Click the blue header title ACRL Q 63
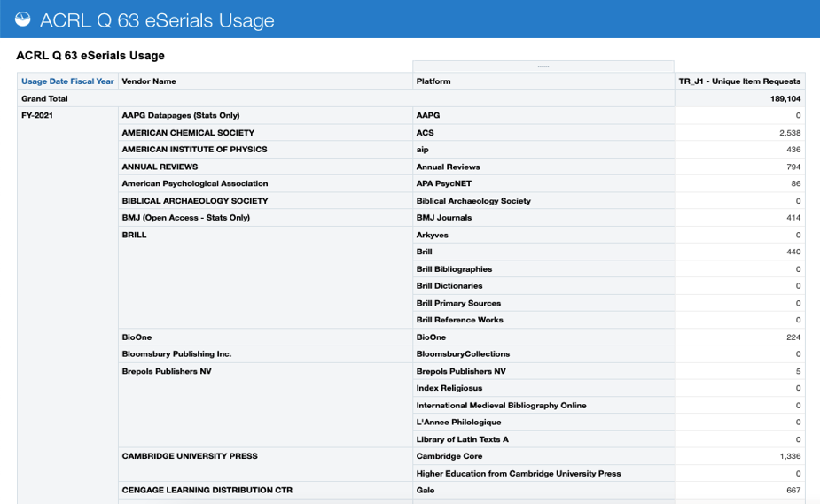 click(x=157, y=20)
